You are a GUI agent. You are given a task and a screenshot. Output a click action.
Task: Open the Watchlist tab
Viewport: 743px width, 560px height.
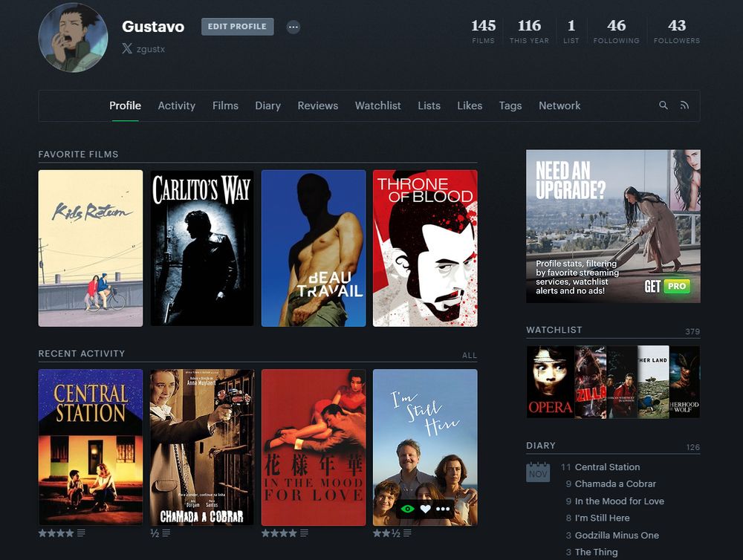click(378, 105)
